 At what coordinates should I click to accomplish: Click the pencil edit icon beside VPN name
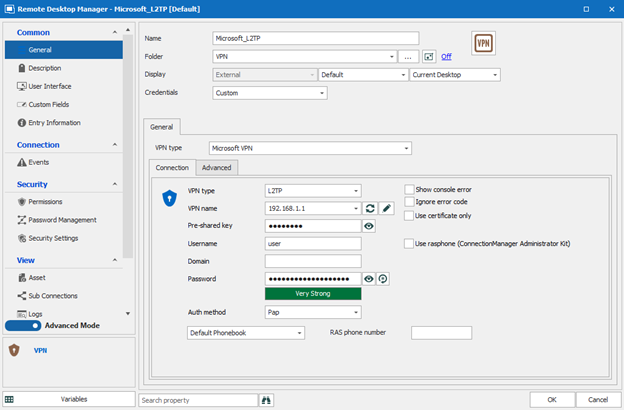point(386,208)
